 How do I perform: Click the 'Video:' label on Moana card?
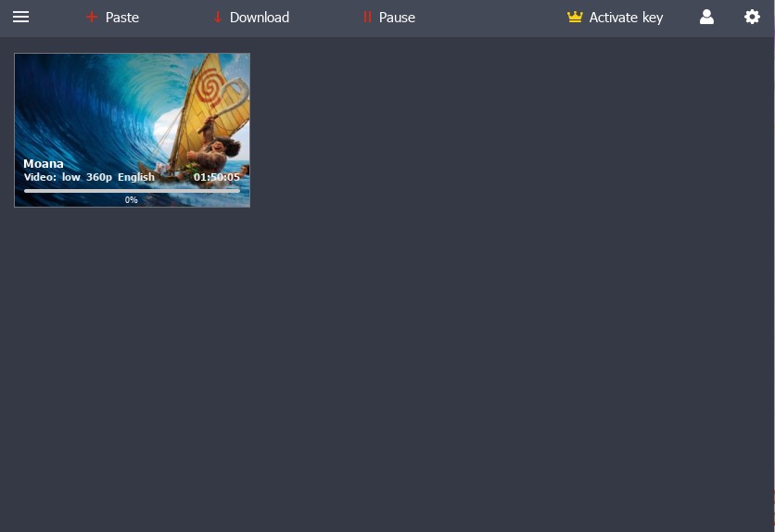[x=40, y=177]
